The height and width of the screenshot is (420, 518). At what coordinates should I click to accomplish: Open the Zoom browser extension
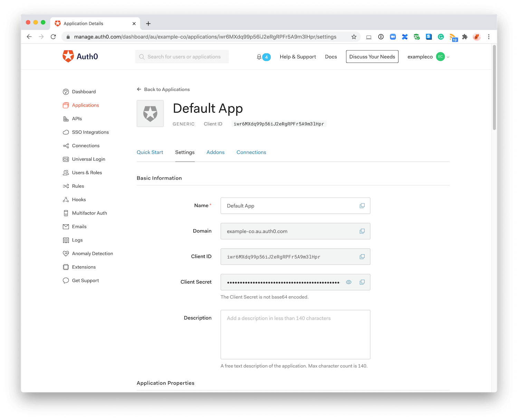tap(393, 37)
